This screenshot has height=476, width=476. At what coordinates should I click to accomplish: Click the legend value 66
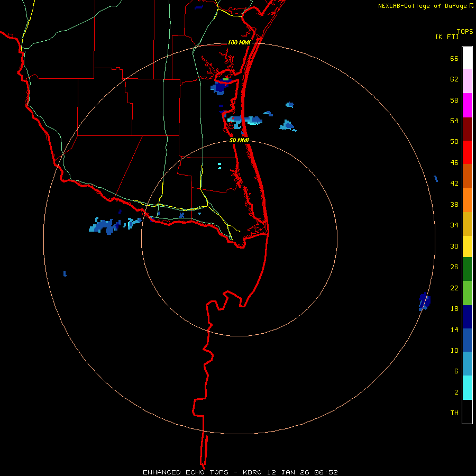454,58
